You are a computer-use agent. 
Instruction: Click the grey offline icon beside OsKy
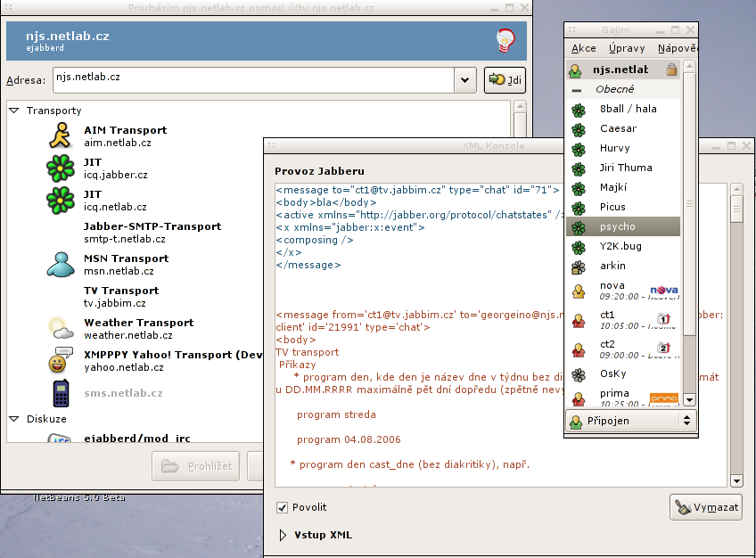click(579, 375)
